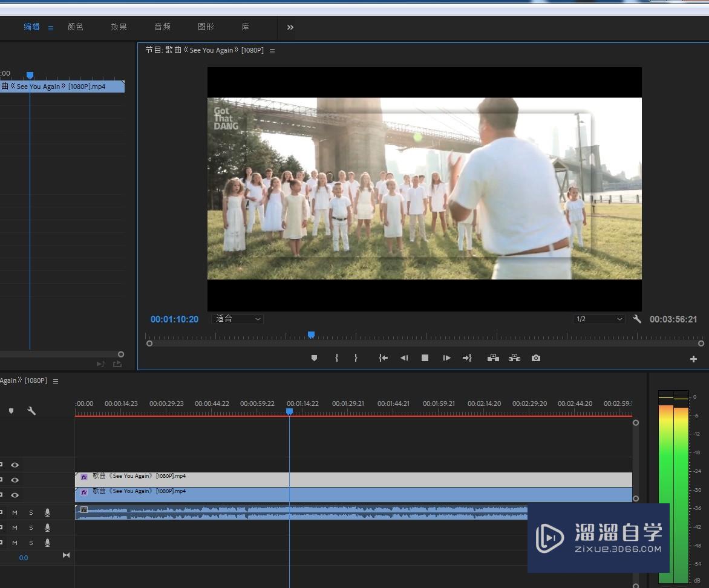Switch to the 音频 workspace
Viewport: 709px width, 588px height.
(162, 27)
